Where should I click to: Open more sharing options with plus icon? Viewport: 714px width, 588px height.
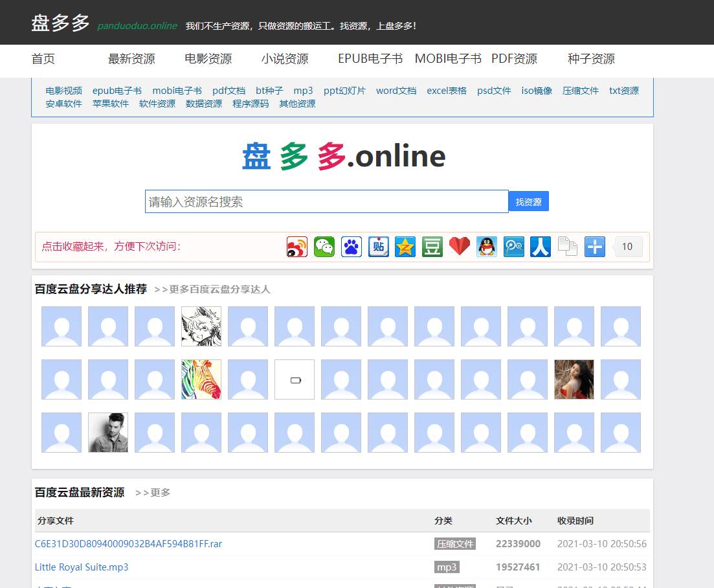pos(594,247)
